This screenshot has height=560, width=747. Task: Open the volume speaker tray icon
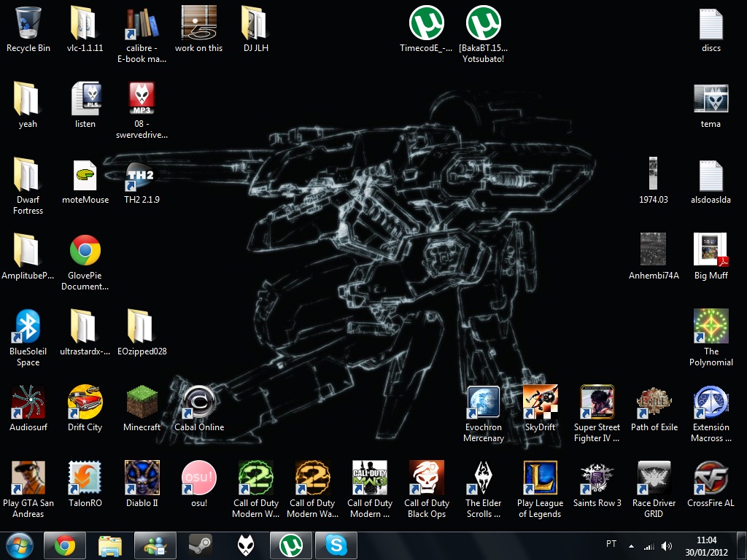667,546
